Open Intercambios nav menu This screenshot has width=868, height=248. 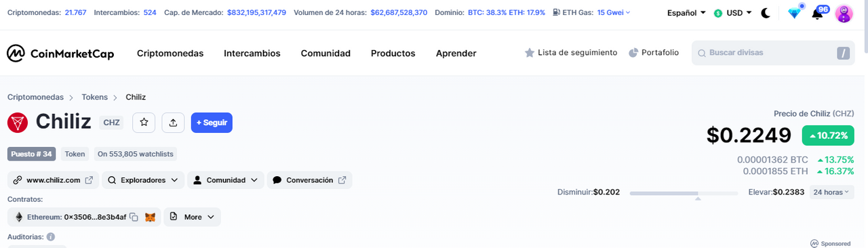tap(252, 54)
